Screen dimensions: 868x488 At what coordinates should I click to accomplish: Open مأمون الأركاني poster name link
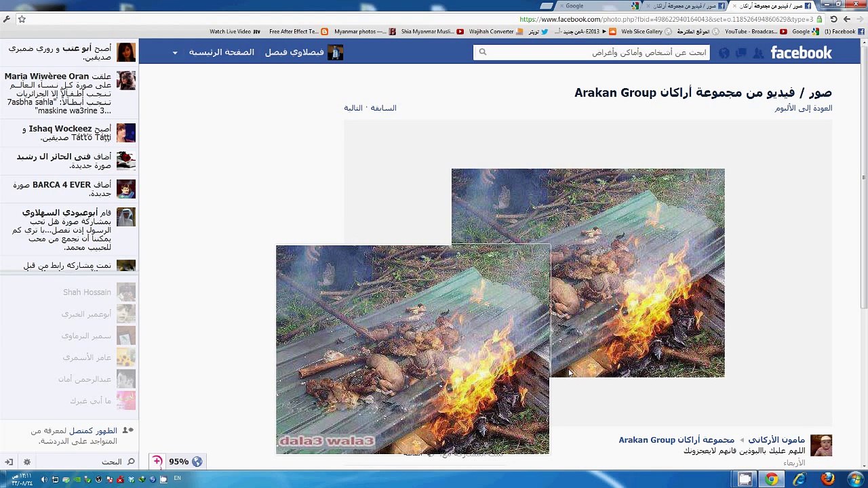(x=776, y=440)
